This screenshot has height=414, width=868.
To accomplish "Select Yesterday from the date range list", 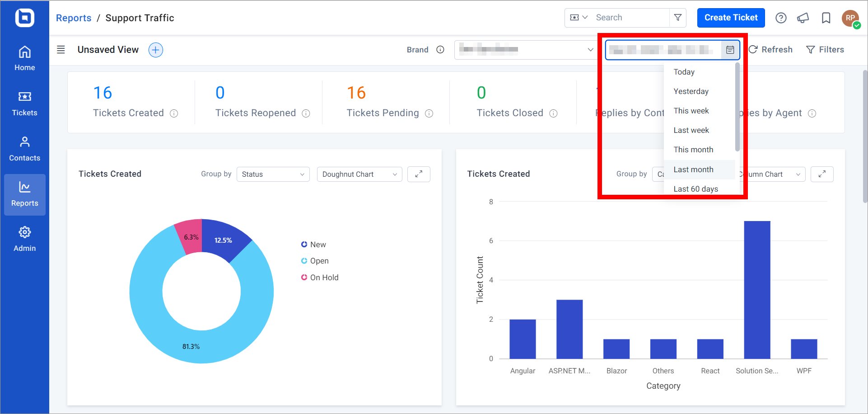I will [x=700, y=91].
